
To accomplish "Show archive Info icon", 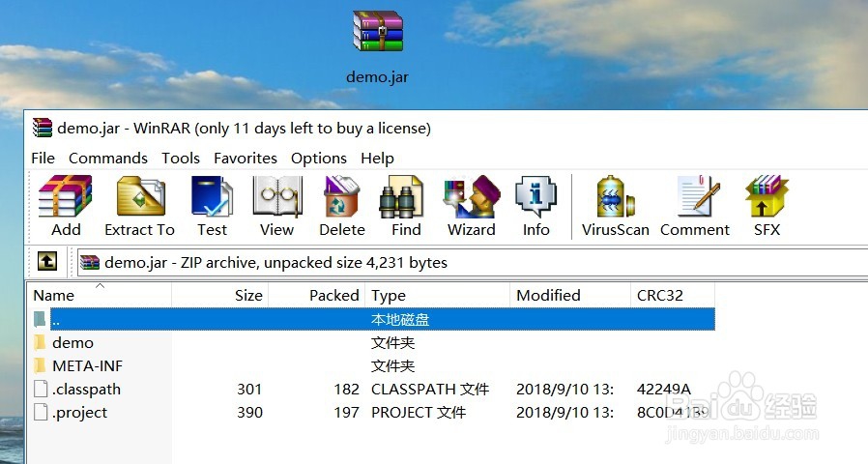I will pos(535,196).
